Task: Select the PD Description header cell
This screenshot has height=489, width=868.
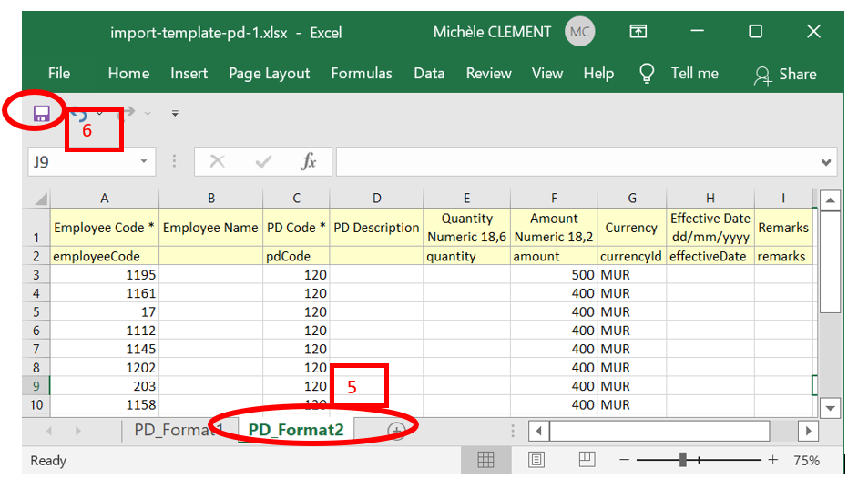Action: 376,228
